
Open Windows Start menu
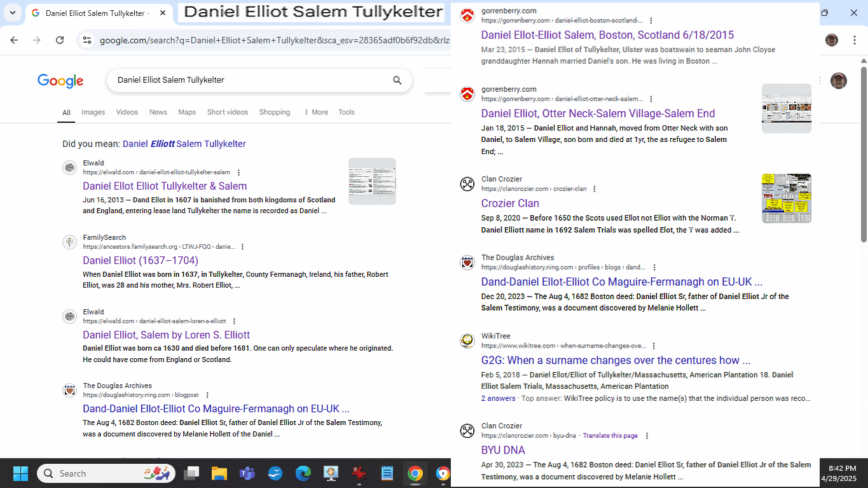[x=20, y=473]
